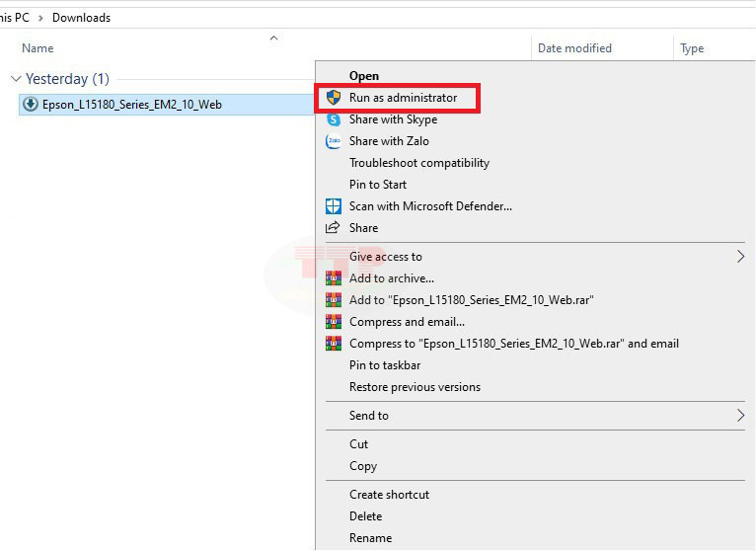Click WinRAR icon beside Compress and email
This screenshot has width=756, height=551.
point(334,322)
